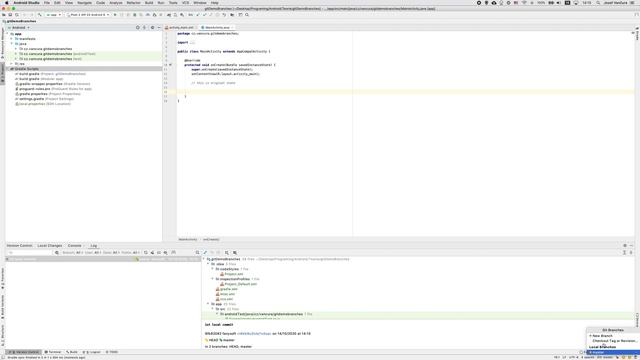Click the log search input field
Screen dimensions: 640x360
pos(31,253)
